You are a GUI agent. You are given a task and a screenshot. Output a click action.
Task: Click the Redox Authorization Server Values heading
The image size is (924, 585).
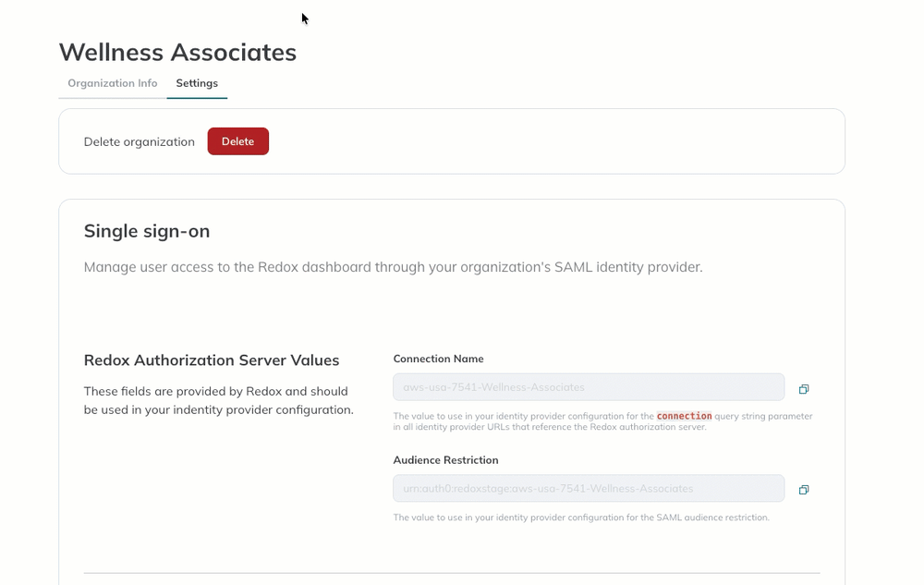click(212, 360)
